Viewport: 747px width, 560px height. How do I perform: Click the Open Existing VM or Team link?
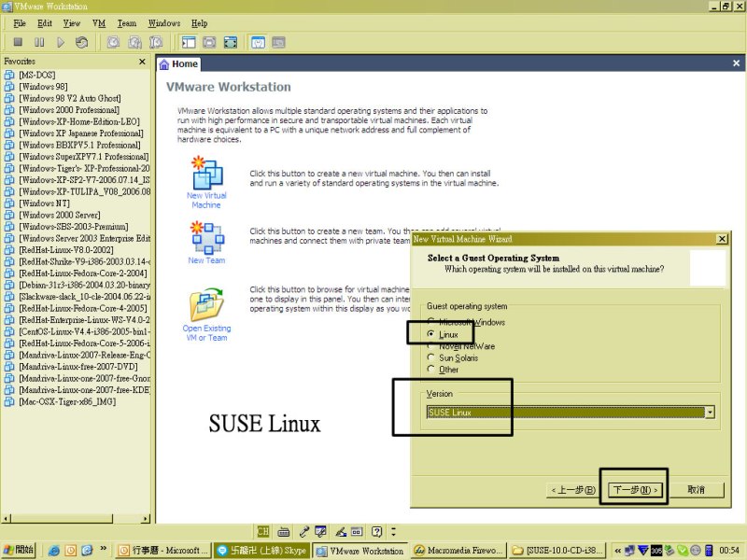(206, 333)
